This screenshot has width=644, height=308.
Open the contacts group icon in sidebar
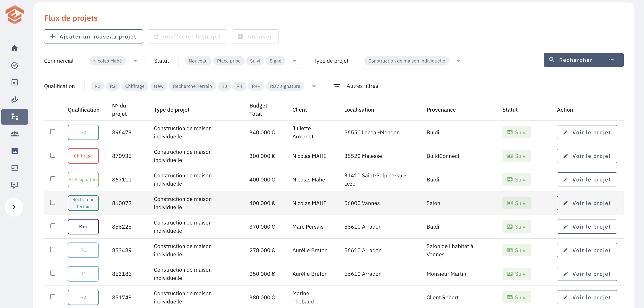click(x=14, y=134)
